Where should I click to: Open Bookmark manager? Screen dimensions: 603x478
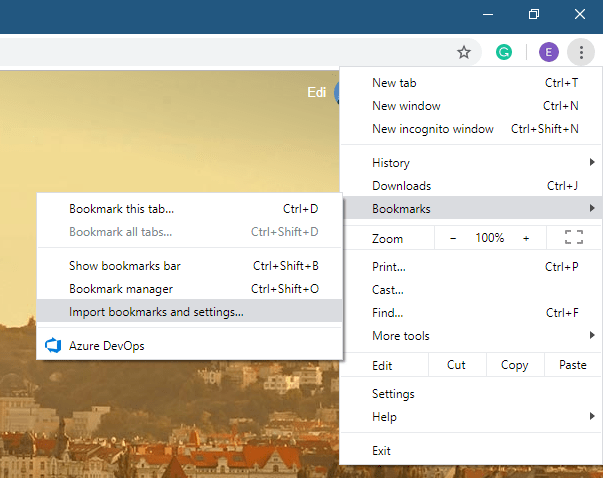(x=189, y=289)
